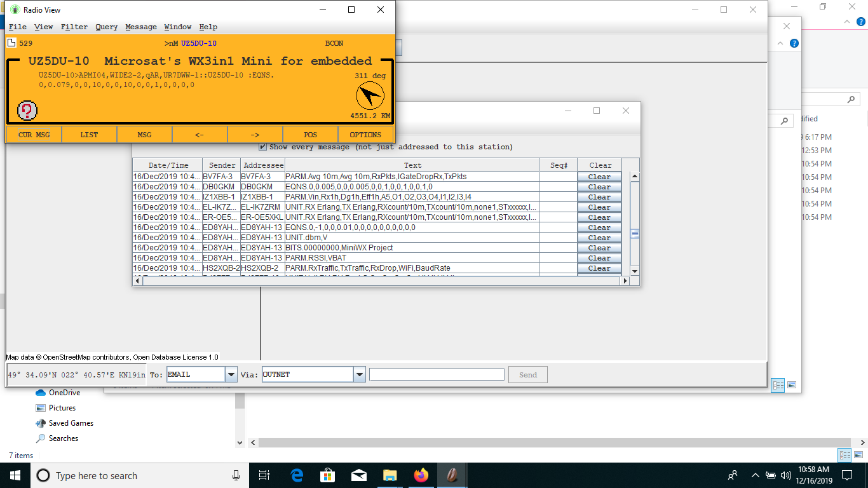Open the To: EMAIL dropdown

[231, 375]
